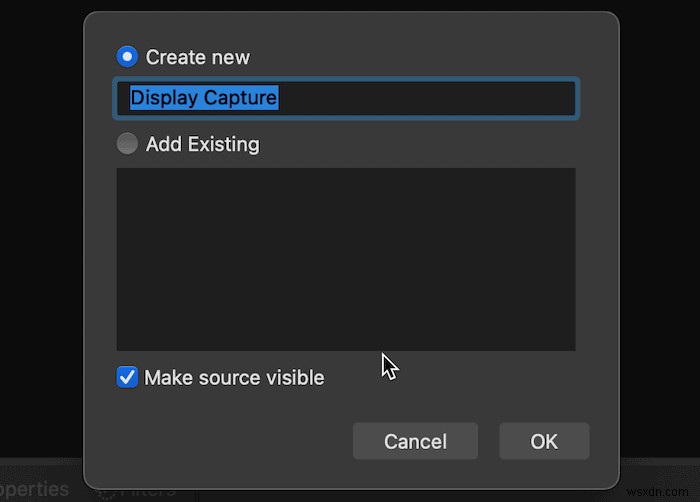Click the "Add Existing" label text
The height and width of the screenshot is (502, 700).
coord(202,144)
